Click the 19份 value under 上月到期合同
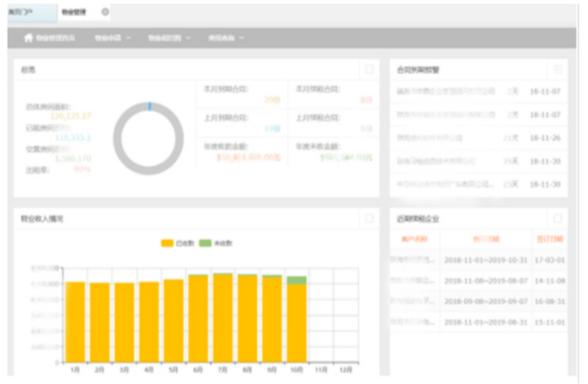The width and height of the screenshot is (588, 384). [273, 128]
